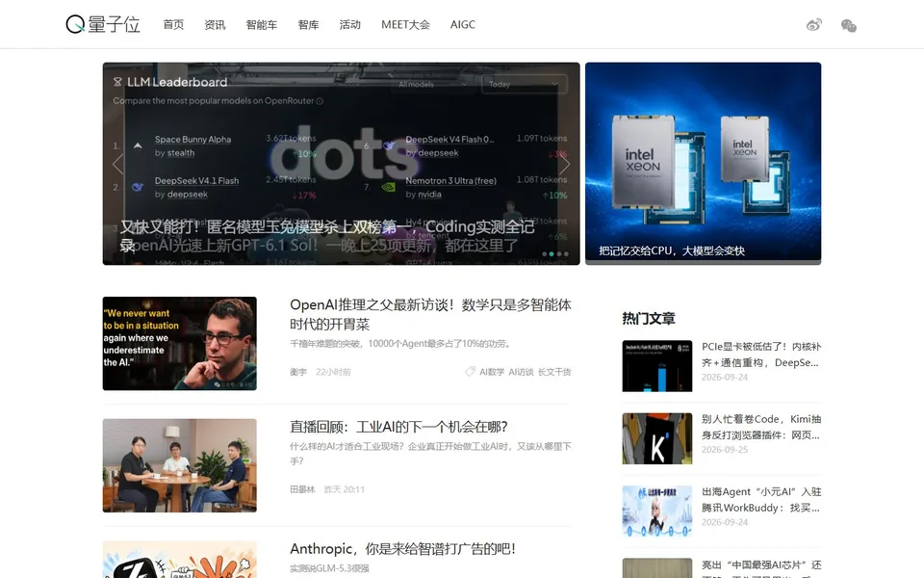Select the active carousel pagination dot
The width and height of the screenshot is (924, 578).
point(552,254)
